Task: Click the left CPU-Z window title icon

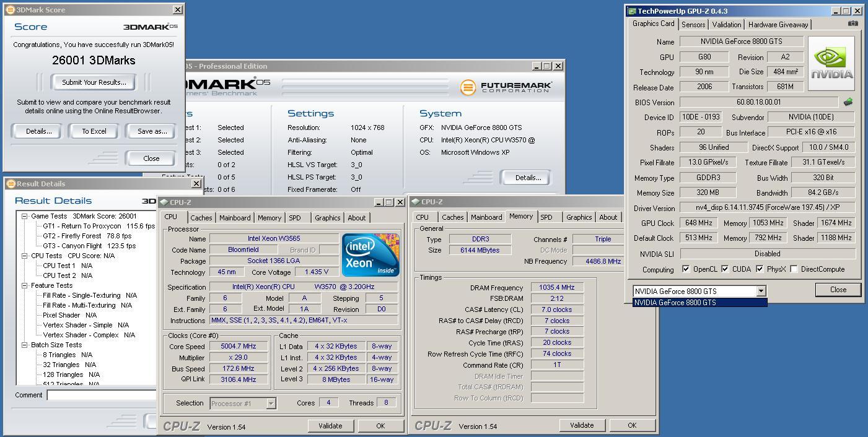Action: tap(164, 202)
